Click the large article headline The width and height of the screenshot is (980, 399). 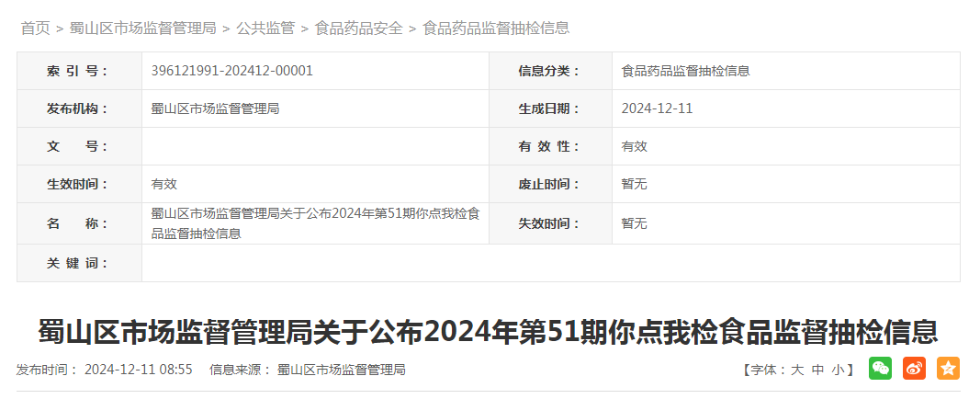tap(488, 332)
